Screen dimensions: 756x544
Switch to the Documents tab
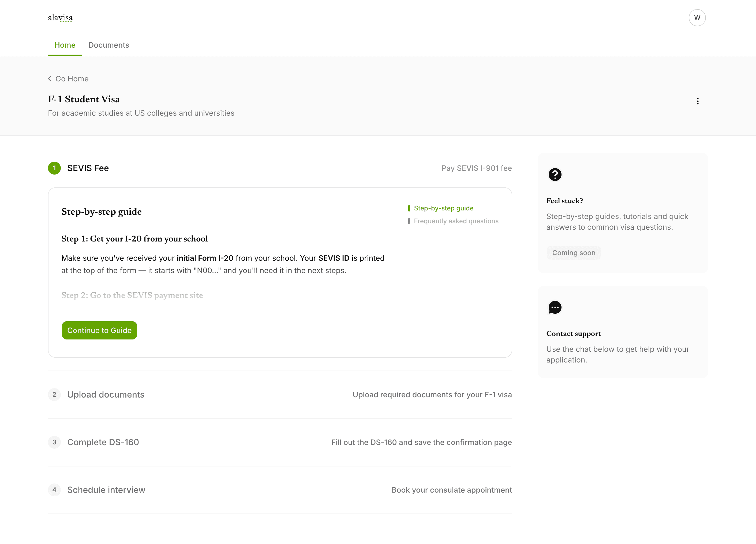[x=109, y=45]
